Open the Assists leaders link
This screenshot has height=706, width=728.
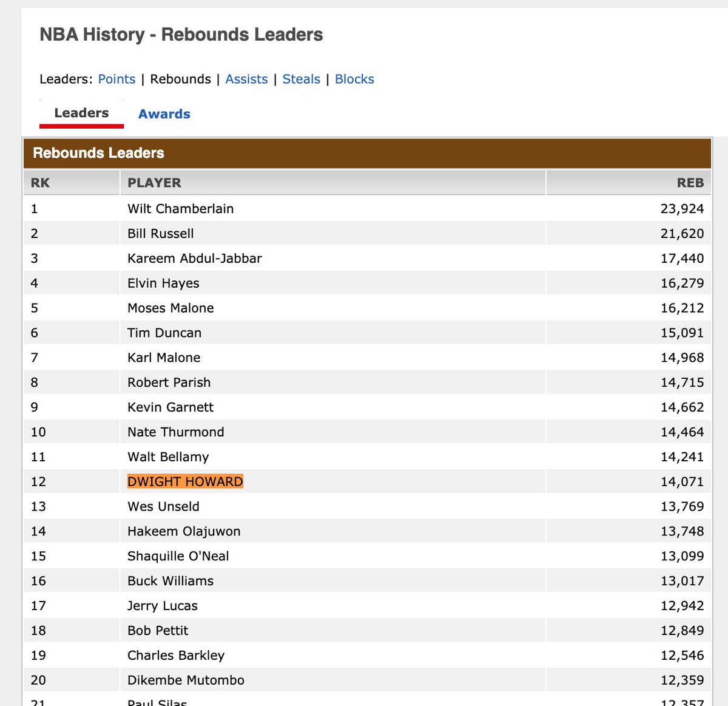pyautogui.click(x=246, y=79)
